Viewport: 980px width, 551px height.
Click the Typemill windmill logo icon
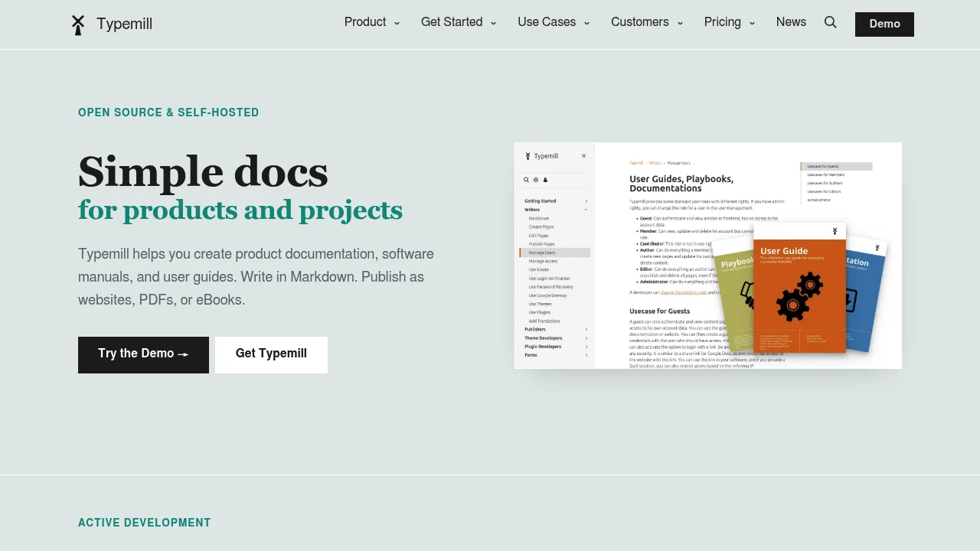click(78, 24)
